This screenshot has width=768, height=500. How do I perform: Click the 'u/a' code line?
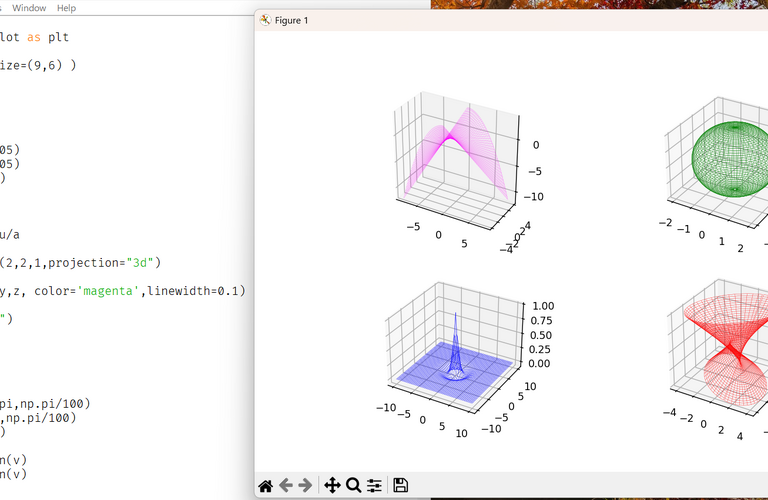coord(10,235)
